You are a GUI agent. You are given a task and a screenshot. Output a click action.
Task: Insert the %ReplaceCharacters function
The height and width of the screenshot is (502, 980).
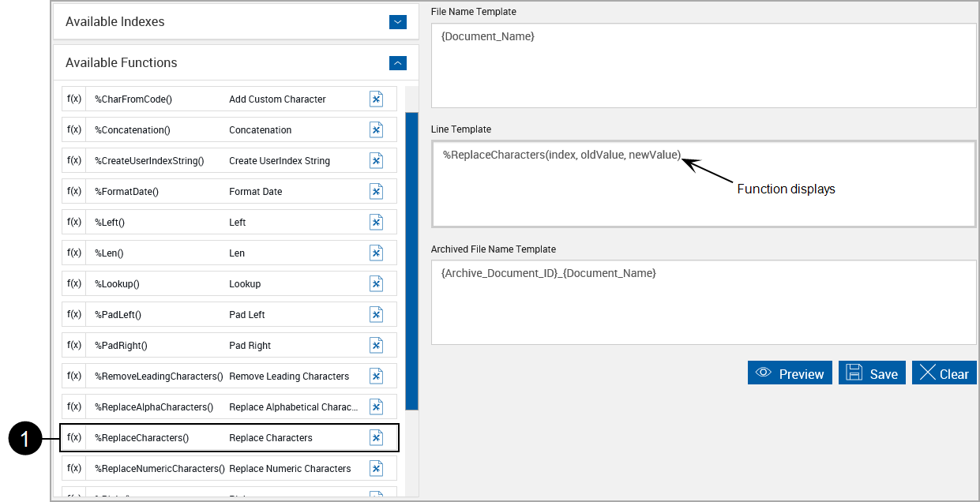377,437
